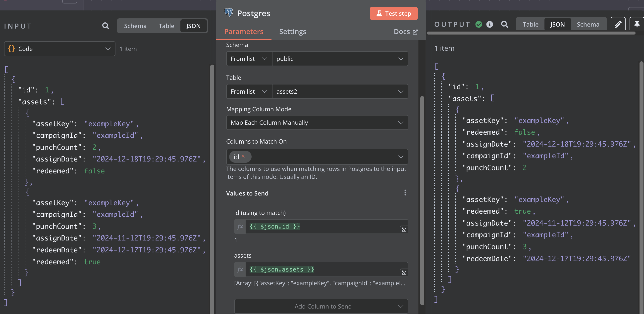
Task: Click the three-dot menu beside Values to Send
Action: pos(405,193)
